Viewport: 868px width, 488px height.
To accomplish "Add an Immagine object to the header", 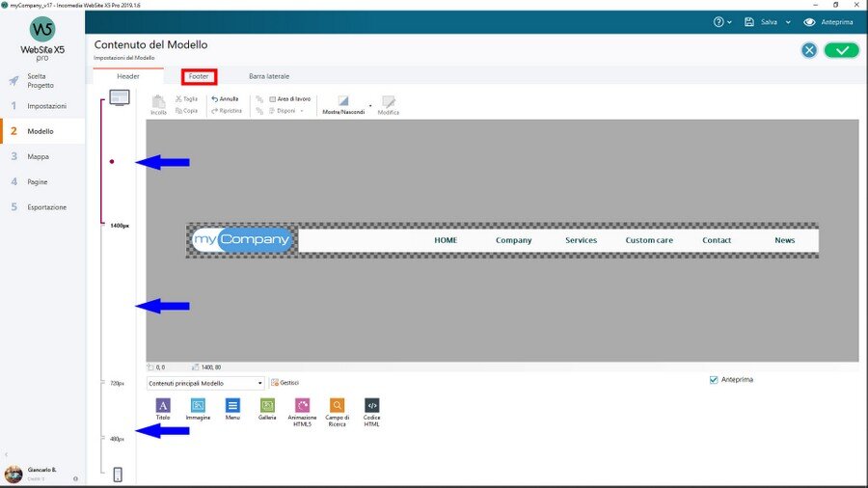I will [198, 406].
